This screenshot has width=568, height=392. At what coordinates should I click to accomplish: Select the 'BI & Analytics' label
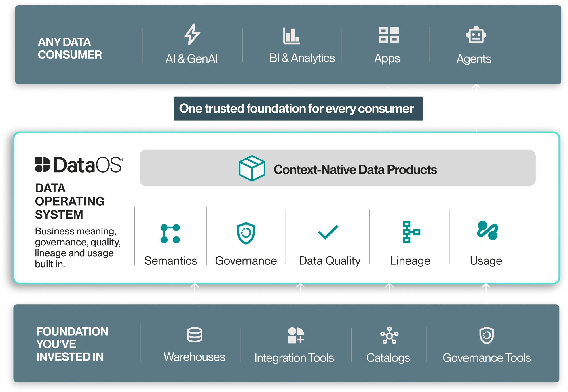click(302, 58)
